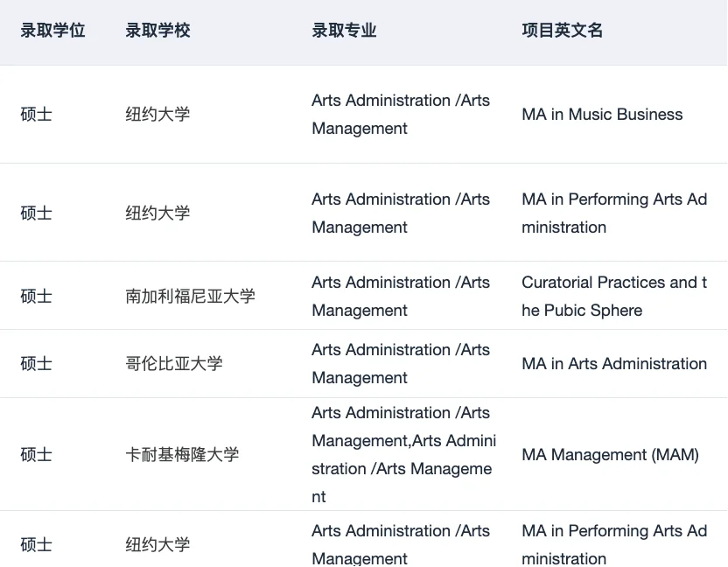Click 硕士 in the 卡耐基梅隆大学 row
This screenshot has width=728, height=567.
coord(36,454)
